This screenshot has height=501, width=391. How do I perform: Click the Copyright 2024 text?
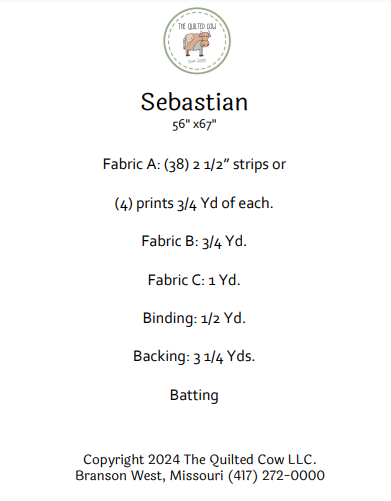pos(132,460)
